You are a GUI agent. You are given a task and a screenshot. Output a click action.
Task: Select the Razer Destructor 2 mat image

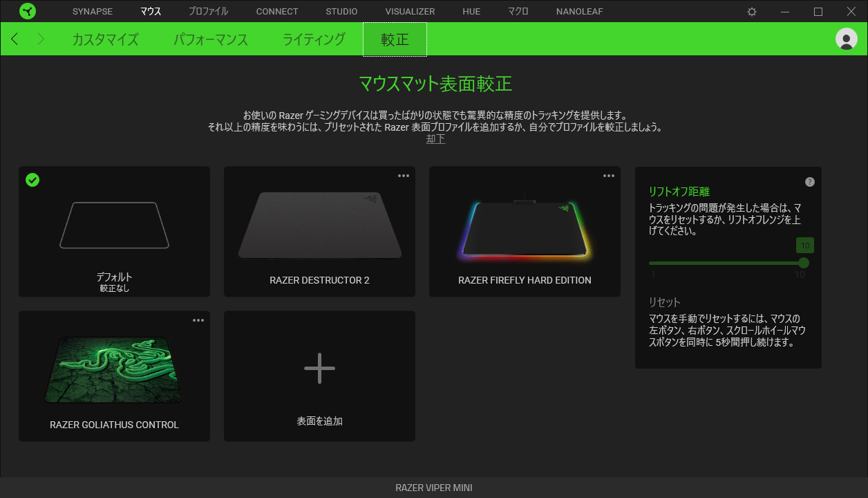pos(319,225)
